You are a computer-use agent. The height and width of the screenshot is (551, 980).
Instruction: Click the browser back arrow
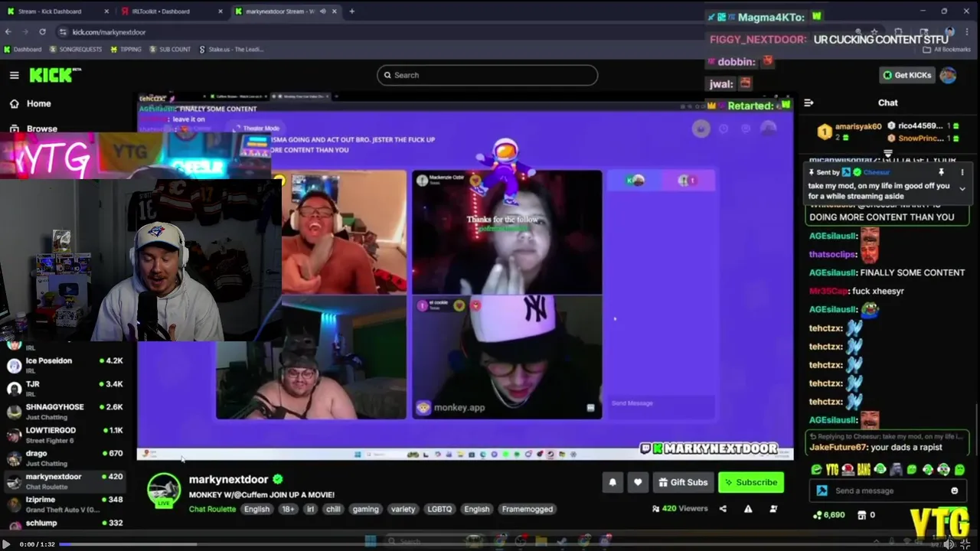pos(8,32)
